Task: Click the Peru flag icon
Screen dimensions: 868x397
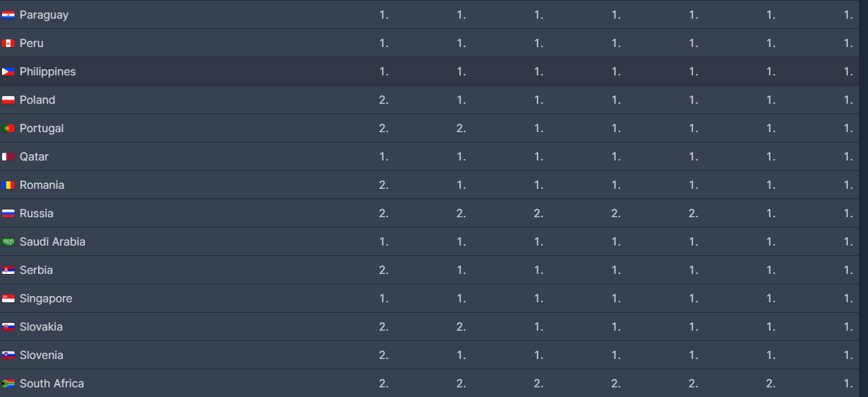Action: click(8, 43)
